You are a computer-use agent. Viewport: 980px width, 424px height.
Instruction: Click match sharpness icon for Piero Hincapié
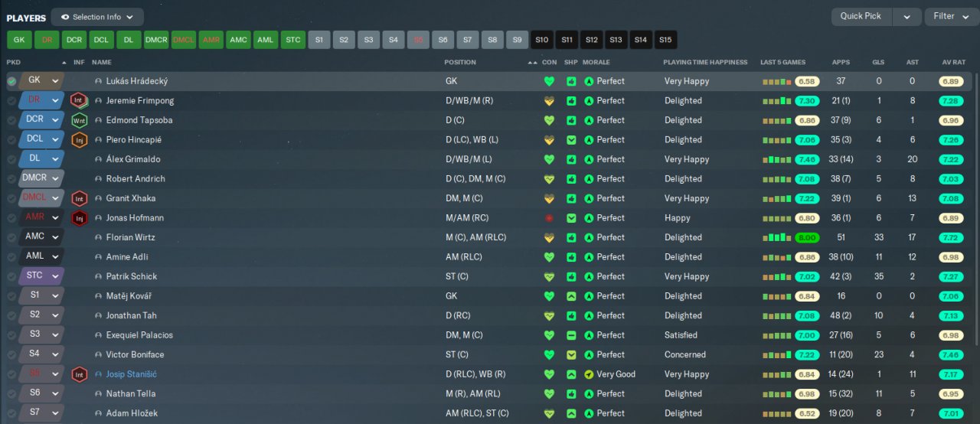[x=571, y=140]
